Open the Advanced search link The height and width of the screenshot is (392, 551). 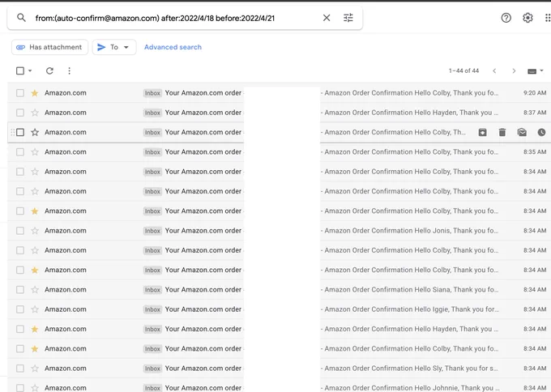173,47
